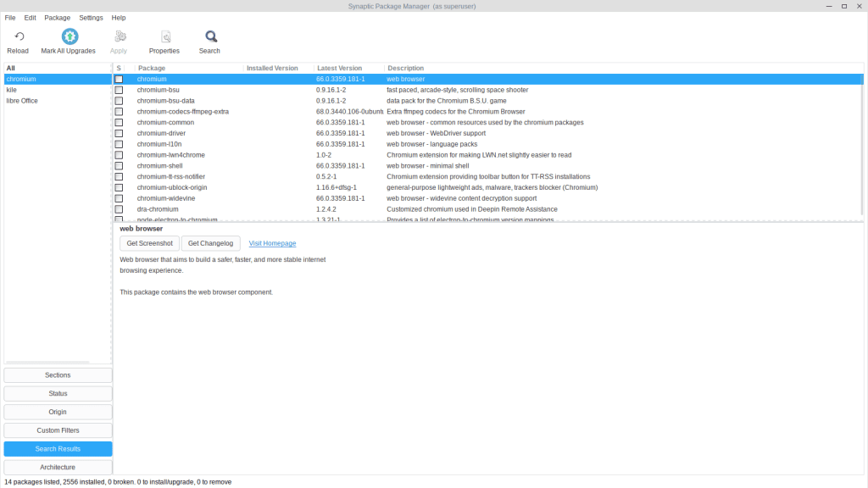Select 'kile' in search history list
The image size is (868, 488).
[x=58, y=90]
